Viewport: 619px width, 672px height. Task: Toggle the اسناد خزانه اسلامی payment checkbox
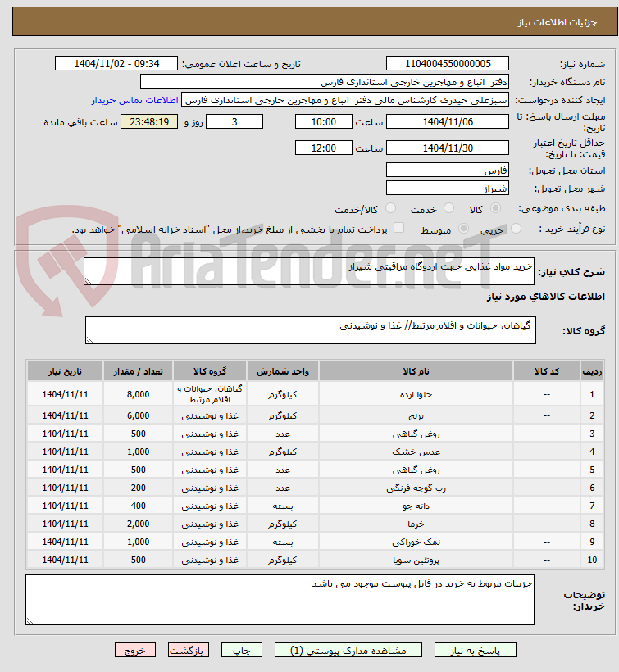pos(398,228)
